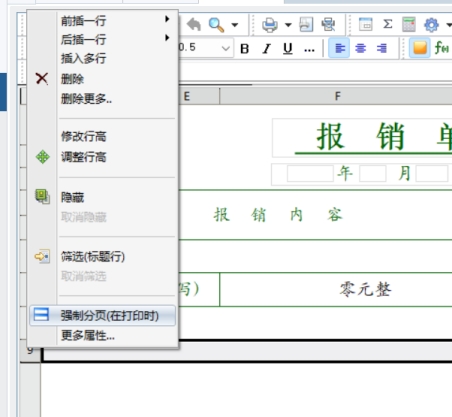Click the red X delete icon
Screen dimensions: 452x417
pos(42,79)
